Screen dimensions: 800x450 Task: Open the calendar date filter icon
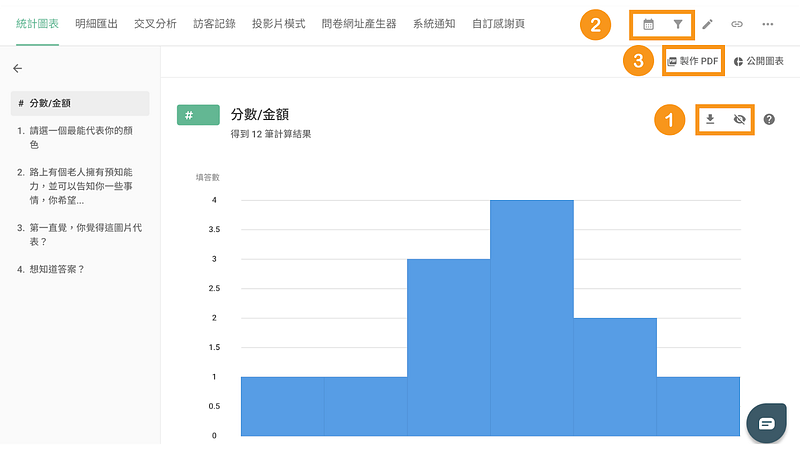tap(648, 24)
